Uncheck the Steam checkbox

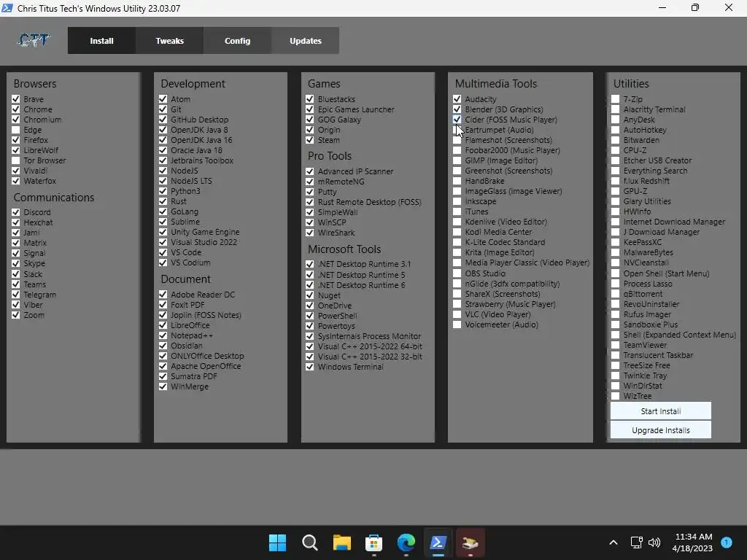click(309, 140)
